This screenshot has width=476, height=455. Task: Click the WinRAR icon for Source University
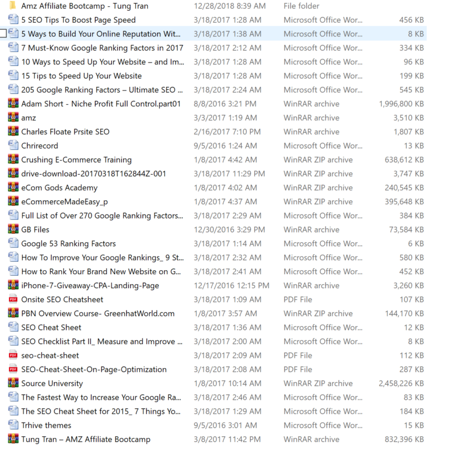(x=13, y=383)
